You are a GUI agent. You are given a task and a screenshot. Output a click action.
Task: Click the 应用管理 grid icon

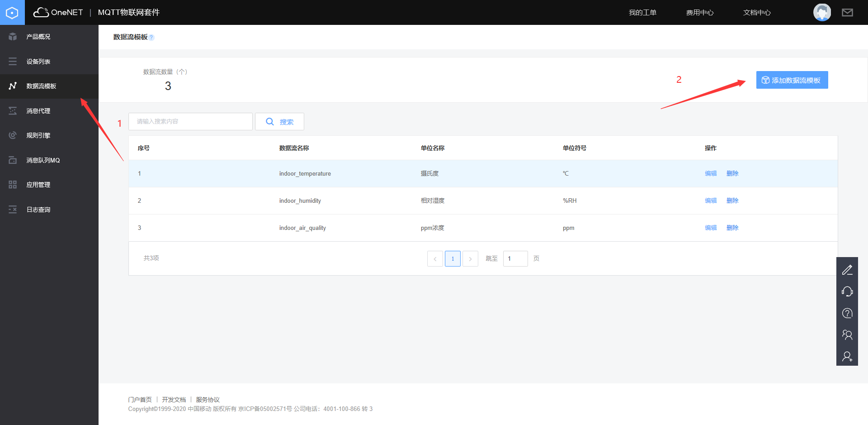click(13, 185)
